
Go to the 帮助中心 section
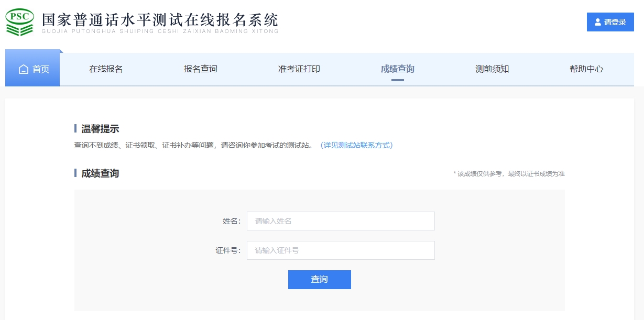point(586,69)
